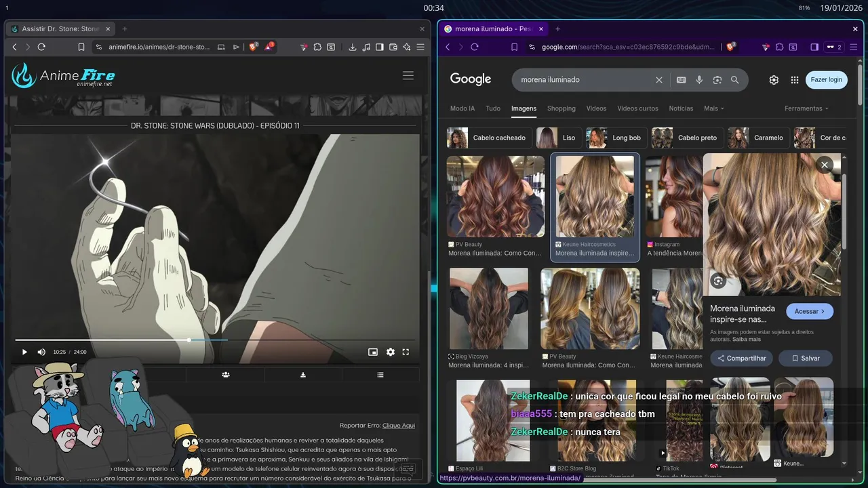Click the 'Clique Aqui' report error link
Image resolution: width=868 pixels, height=488 pixels.
(398, 425)
